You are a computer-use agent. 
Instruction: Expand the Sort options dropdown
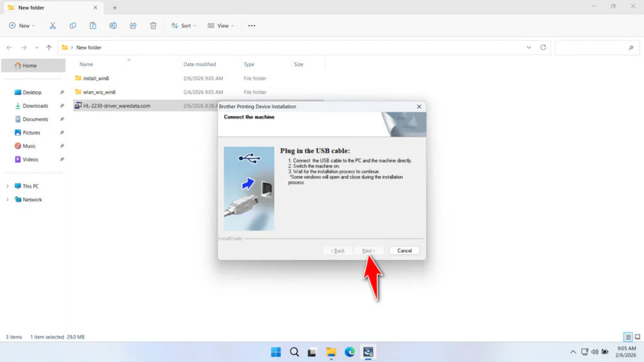(183, 25)
